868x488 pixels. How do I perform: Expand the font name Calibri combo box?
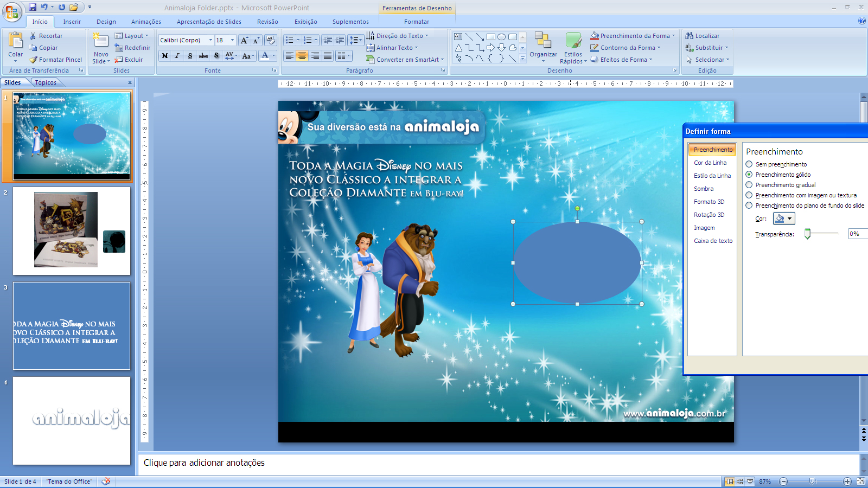pos(210,40)
